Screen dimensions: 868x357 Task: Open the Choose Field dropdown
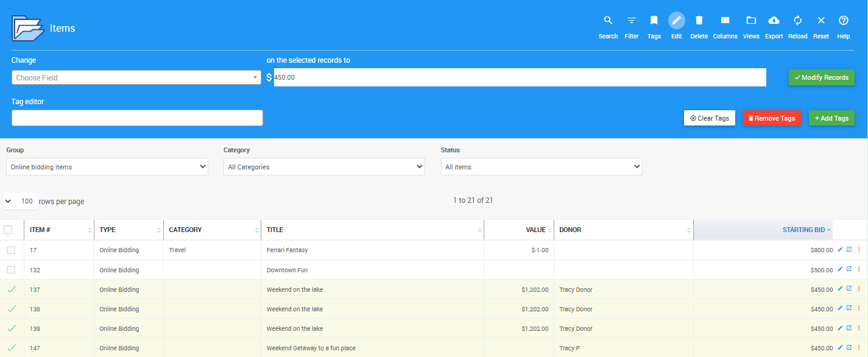coord(136,78)
